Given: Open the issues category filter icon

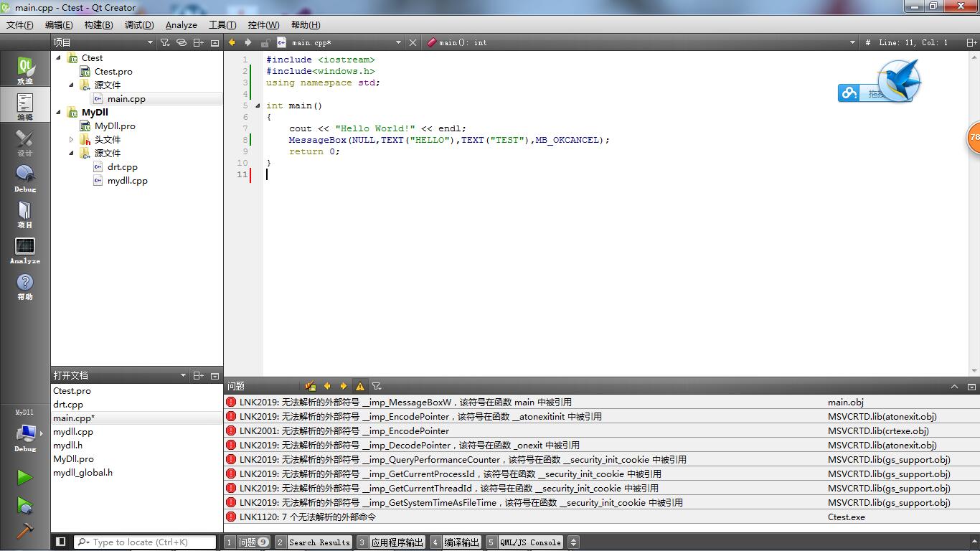Looking at the screenshot, I should pos(377,386).
